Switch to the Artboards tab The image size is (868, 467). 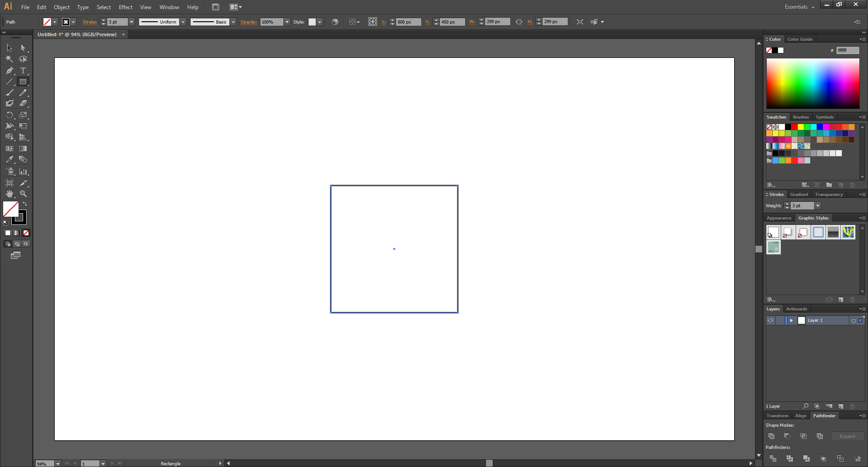pos(797,309)
